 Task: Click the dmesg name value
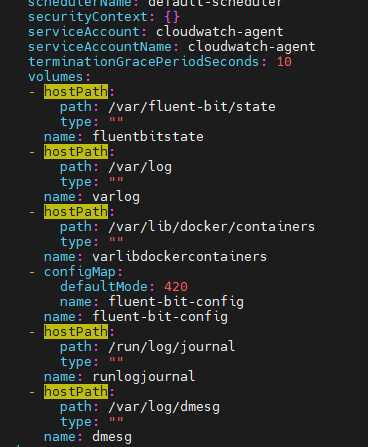pyautogui.click(x=112, y=437)
